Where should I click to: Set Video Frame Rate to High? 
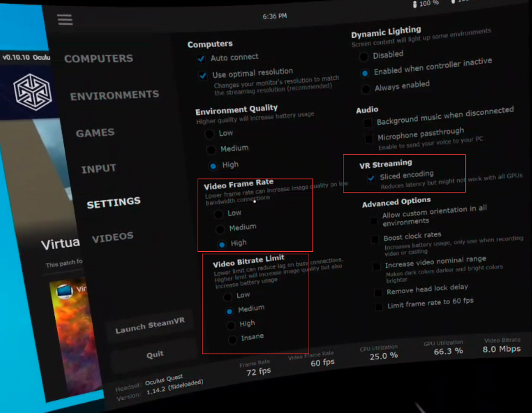click(222, 244)
